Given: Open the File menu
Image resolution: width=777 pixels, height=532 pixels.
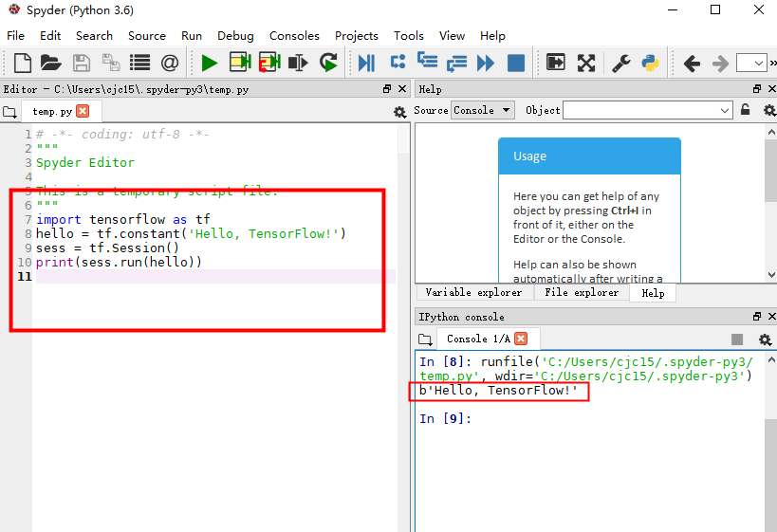Looking at the screenshot, I should coord(15,36).
